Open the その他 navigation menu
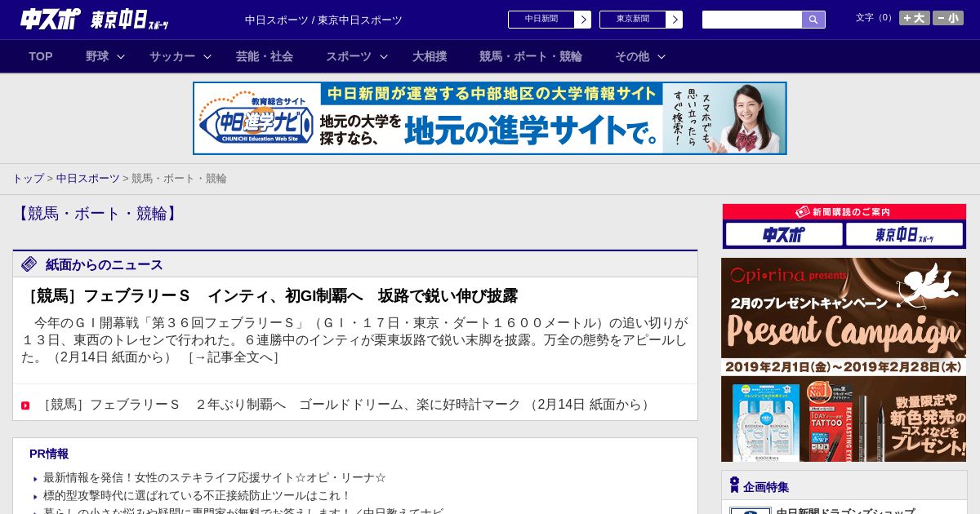Image resolution: width=980 pixels, height=514 pixels. [632, 56]
